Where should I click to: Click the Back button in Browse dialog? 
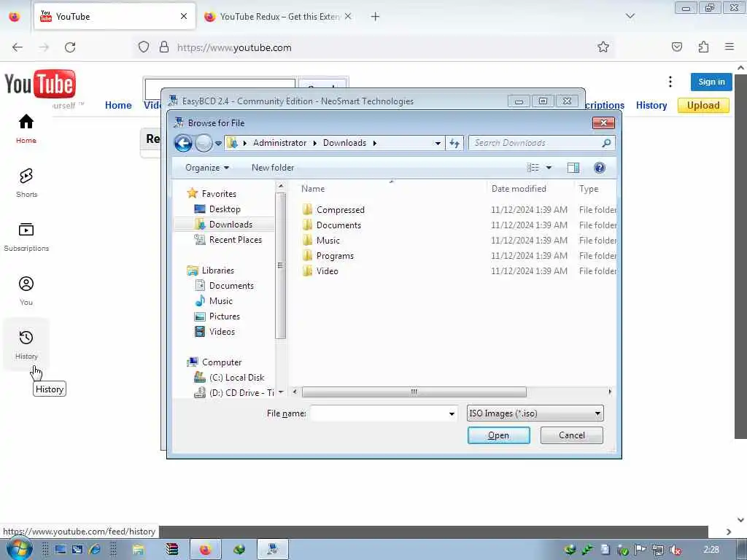point(183,143)
